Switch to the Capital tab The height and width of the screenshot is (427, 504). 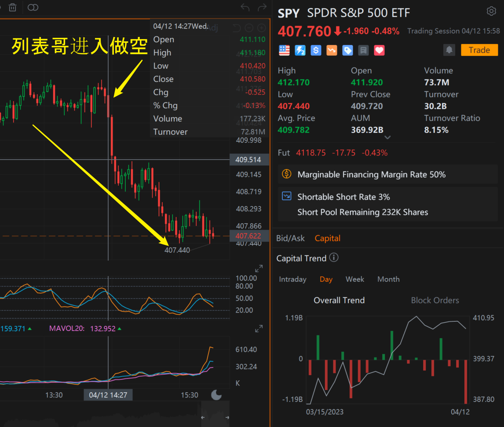click(327, 238)
